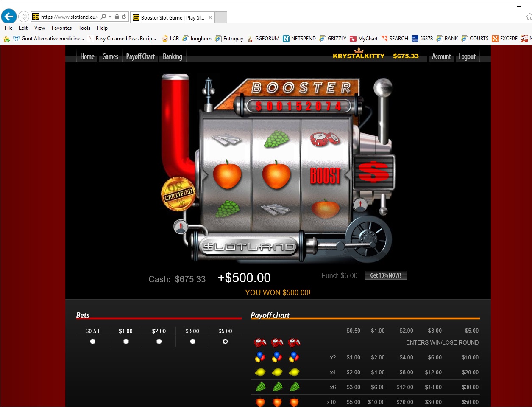Open the Favorites menu

click(61, 28)
